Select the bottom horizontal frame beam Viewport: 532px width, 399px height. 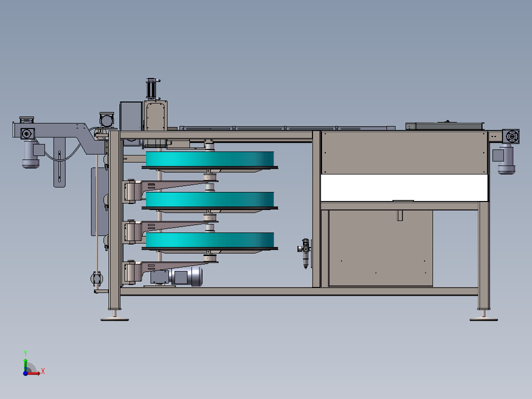tap(299, 291)
